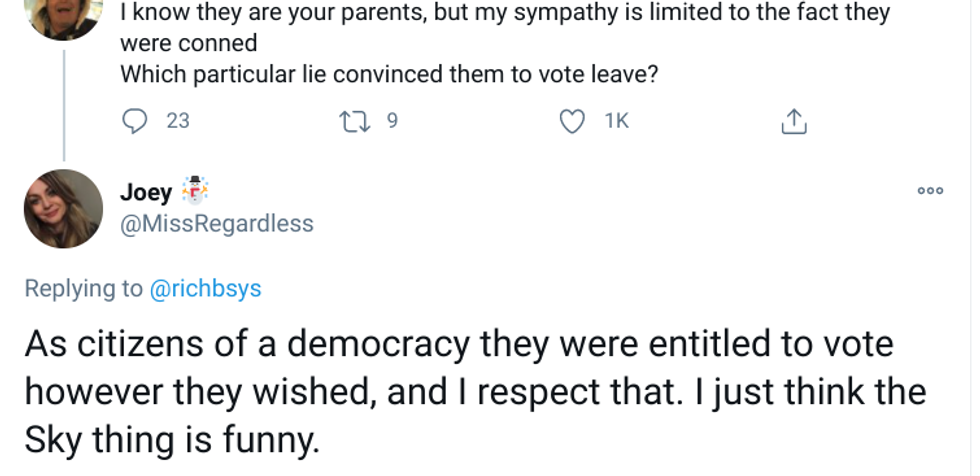Click the retweet count 9
The height and width of the screenshot is (476, 980).
pyautogui.click(x=392, y=121)
